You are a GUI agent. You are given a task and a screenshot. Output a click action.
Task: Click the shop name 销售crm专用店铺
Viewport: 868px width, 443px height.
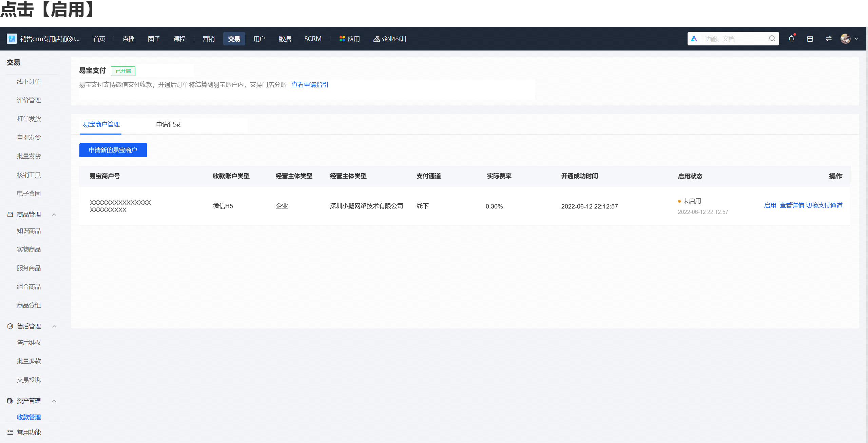pyautogui.click(x=50, y=39)
